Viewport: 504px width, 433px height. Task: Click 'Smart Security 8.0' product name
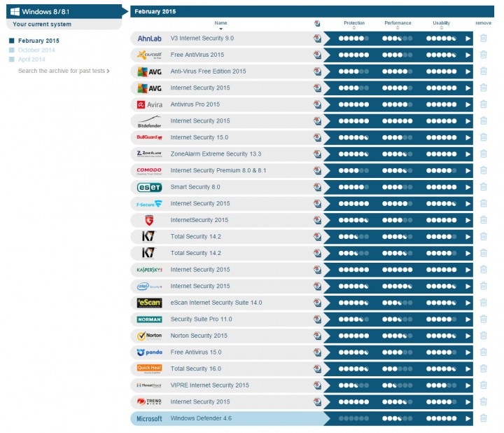(195, 187)
